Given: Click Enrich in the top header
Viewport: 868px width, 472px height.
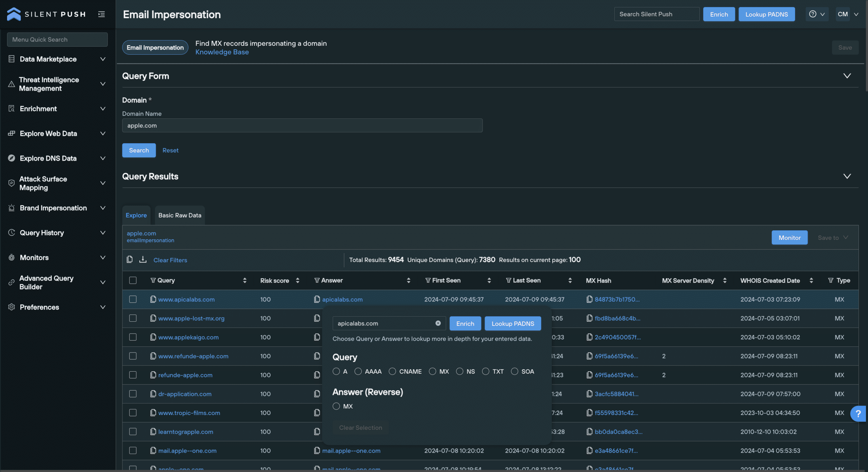Looking at the screenshot, I should [719, 14].
